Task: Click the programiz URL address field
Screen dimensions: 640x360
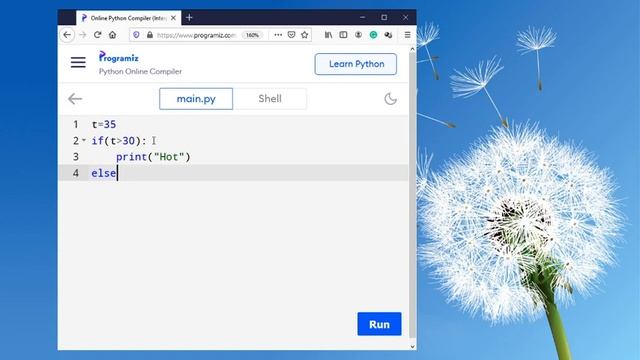Action: [196, 35]
